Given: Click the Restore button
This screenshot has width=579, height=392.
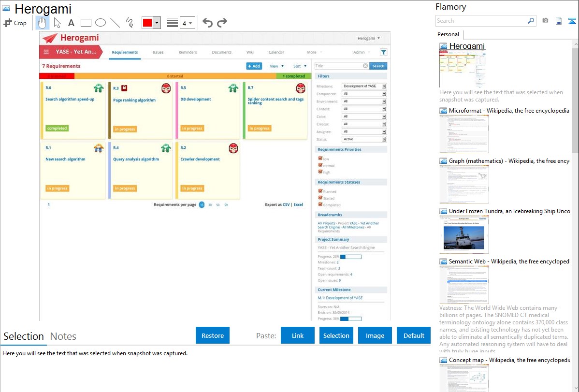Looking at the screenshot, I should [213, 335].
